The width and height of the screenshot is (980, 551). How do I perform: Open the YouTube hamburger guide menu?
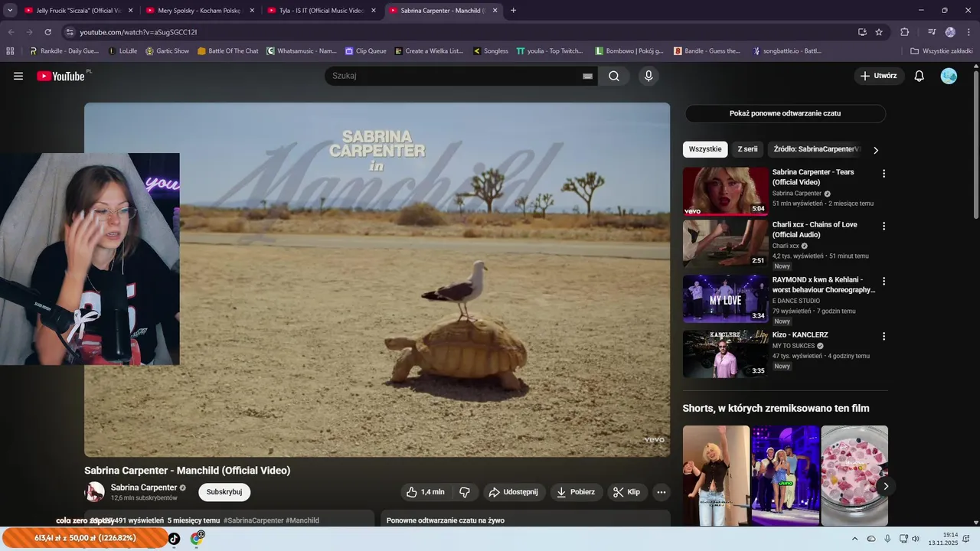(x=18, y=76)
